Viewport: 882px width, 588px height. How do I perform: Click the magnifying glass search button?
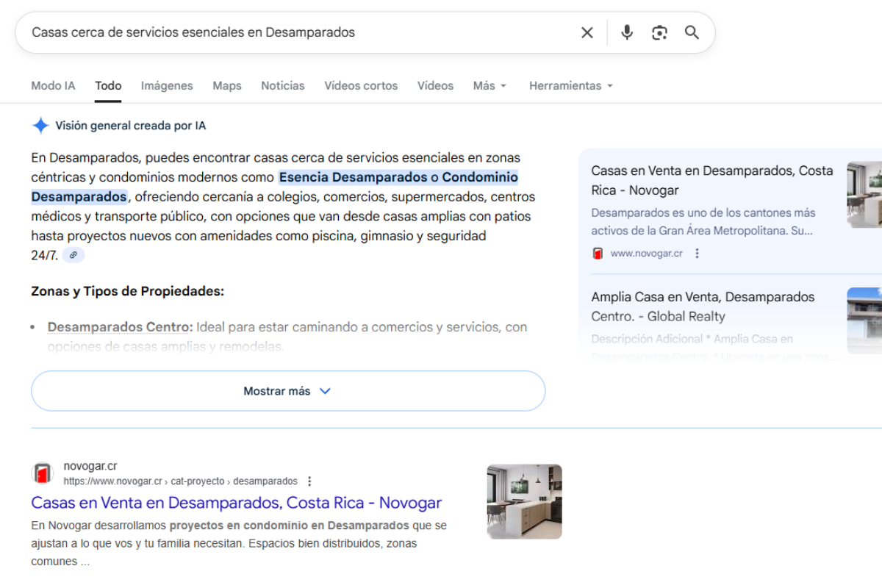pos(692,32)
